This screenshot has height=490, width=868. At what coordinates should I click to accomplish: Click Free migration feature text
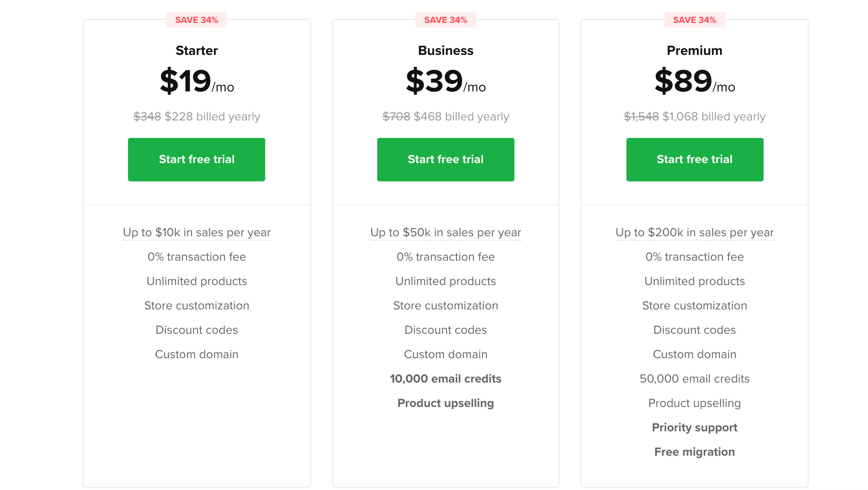click(x=695, y=452)
